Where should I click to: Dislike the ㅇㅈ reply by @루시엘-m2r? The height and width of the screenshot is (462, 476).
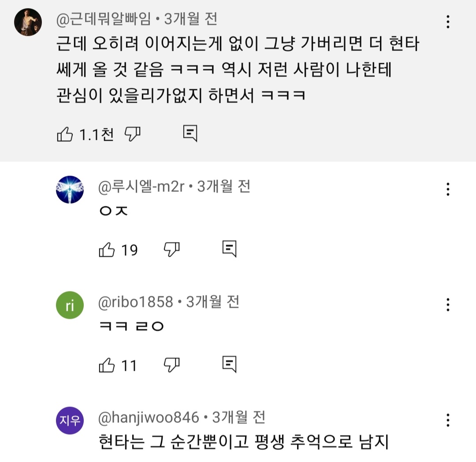pyautogui.click(x=171, y=250)
